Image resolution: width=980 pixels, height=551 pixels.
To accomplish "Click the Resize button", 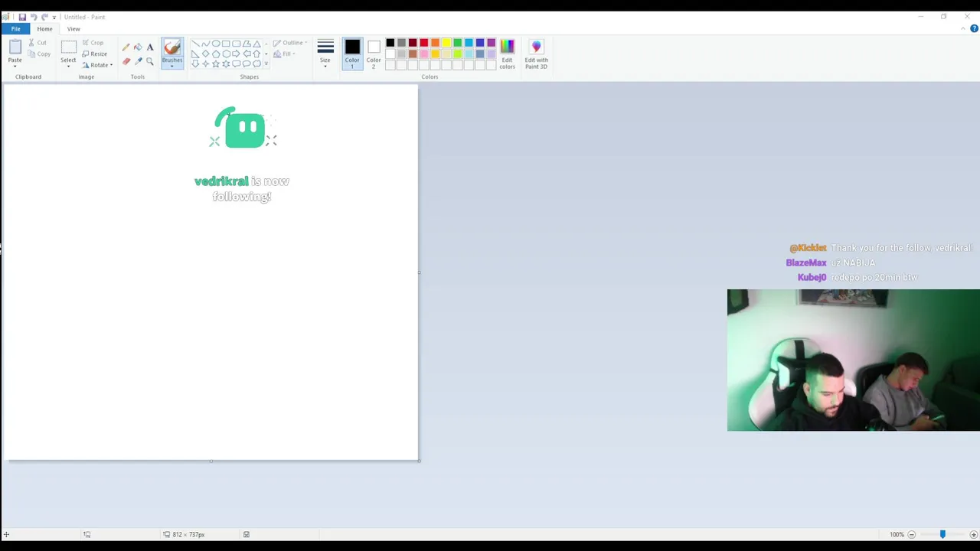I will pos(95,54).
